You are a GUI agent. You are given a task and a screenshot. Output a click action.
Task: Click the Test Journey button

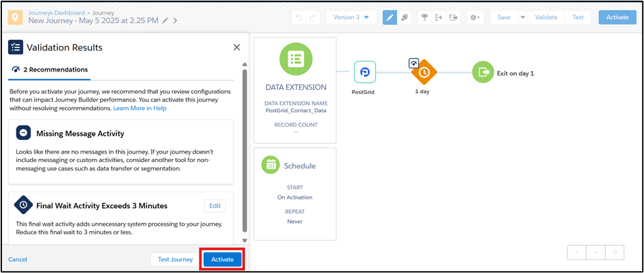176,259
